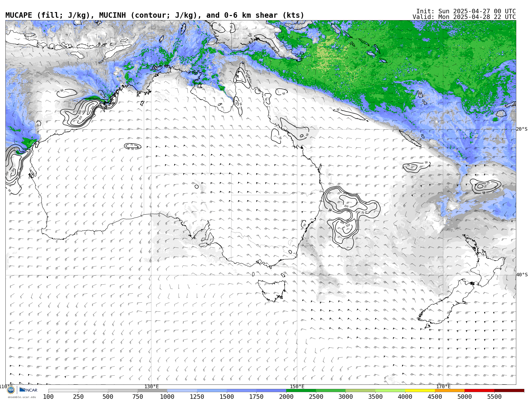
Task: Pick the bright red 5000–5500 colorbar swatch
Action: coord(479,391)
